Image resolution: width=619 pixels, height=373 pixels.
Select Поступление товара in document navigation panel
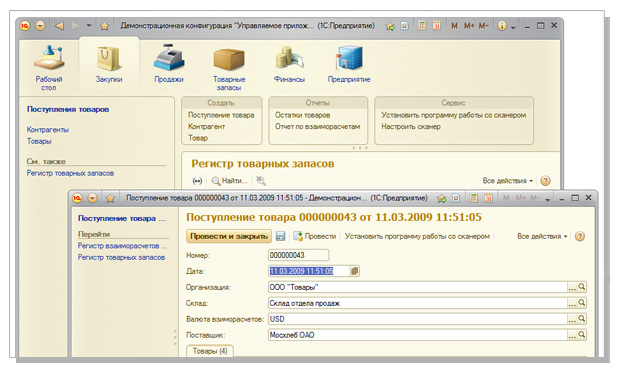pyautogui.click(x=122, y=218)
